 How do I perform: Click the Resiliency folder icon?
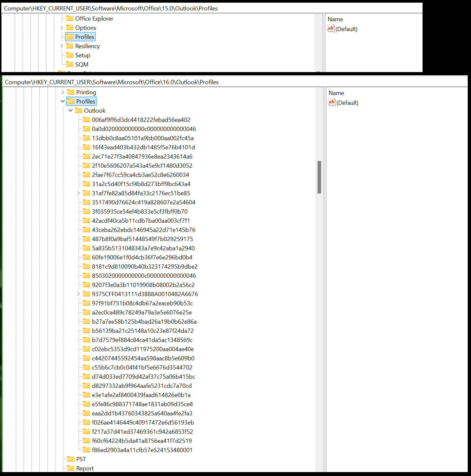tap(70, 46)
